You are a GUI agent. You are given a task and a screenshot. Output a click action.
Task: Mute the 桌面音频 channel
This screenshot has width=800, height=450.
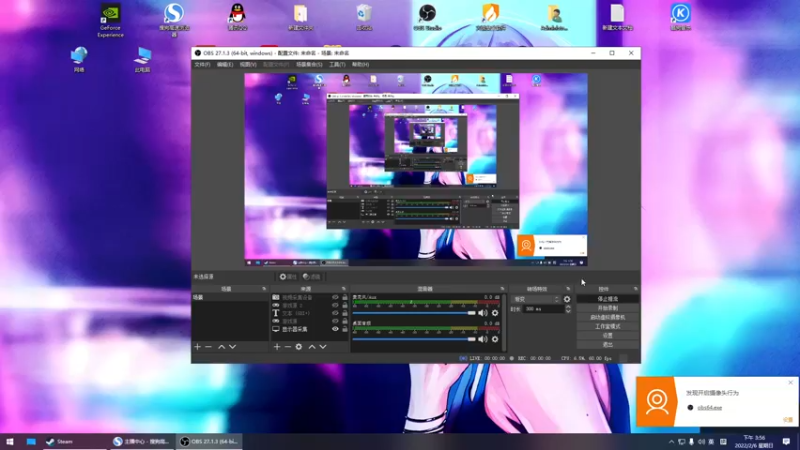(x=483, y=339)
